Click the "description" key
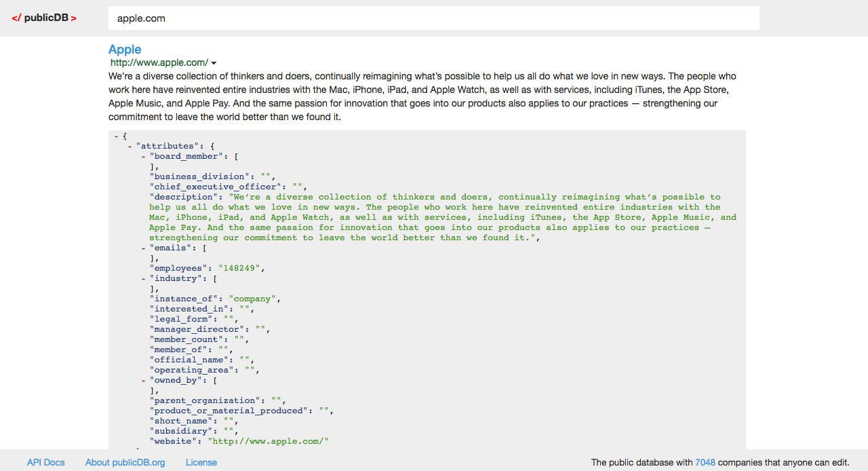Image resolution: width=868 pixels, height=471 pixels. (184, 197)
